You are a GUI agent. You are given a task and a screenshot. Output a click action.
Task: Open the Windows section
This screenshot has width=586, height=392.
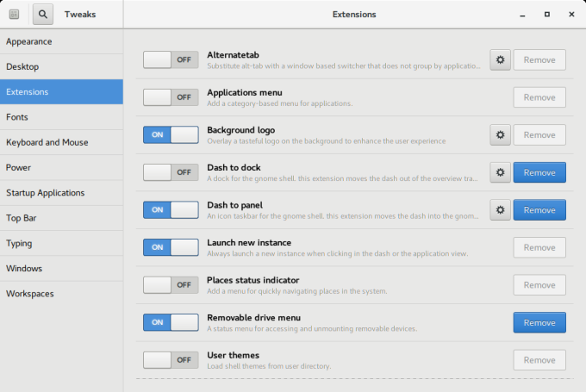62,268
